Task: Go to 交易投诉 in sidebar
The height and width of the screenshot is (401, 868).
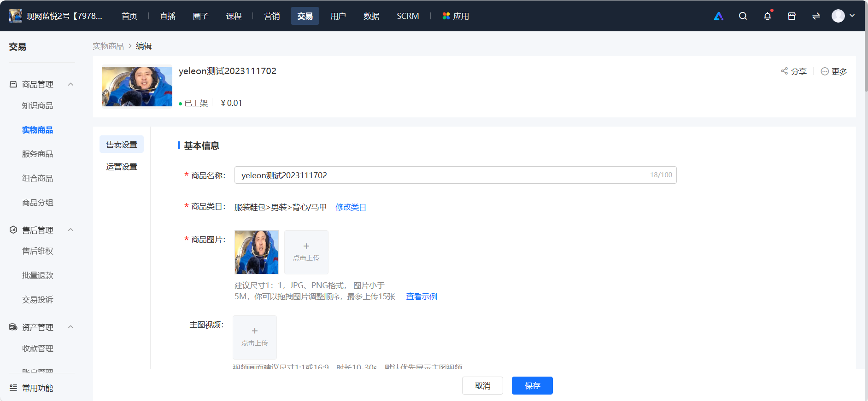Action: pyautogui.click(x=38, y=300)
